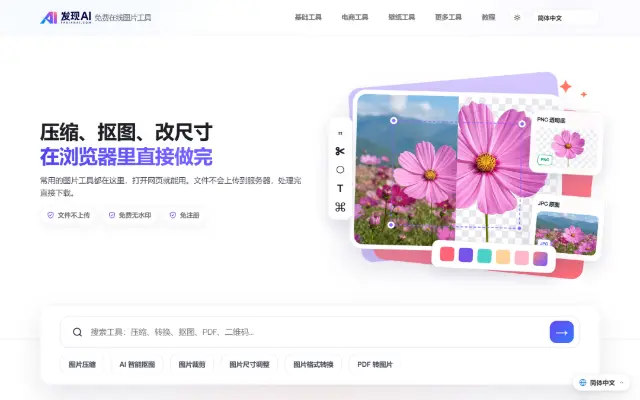Pick the red color swatch
Screen dimensions: 640x400
click(447, 254)
